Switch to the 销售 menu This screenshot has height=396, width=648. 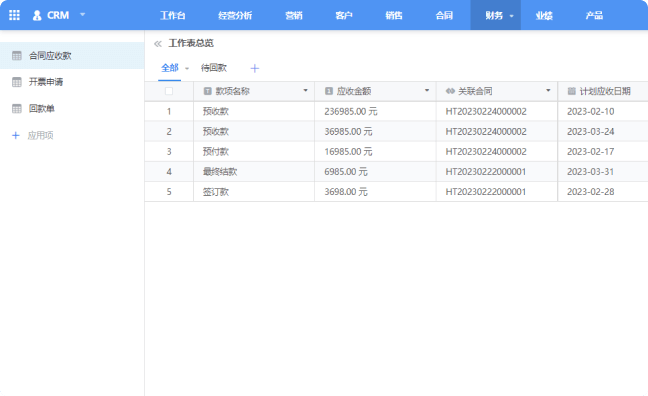click(x=394, y=15)
